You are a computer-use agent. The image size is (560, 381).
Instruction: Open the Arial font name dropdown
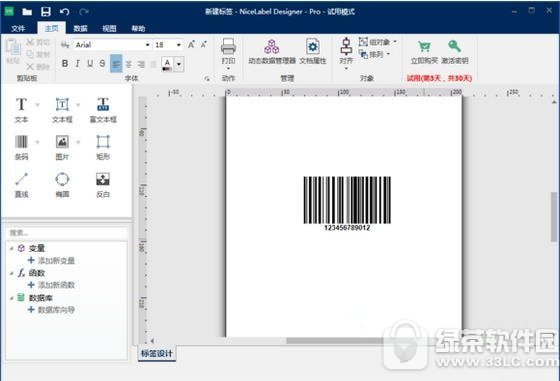tap(147, 45)
